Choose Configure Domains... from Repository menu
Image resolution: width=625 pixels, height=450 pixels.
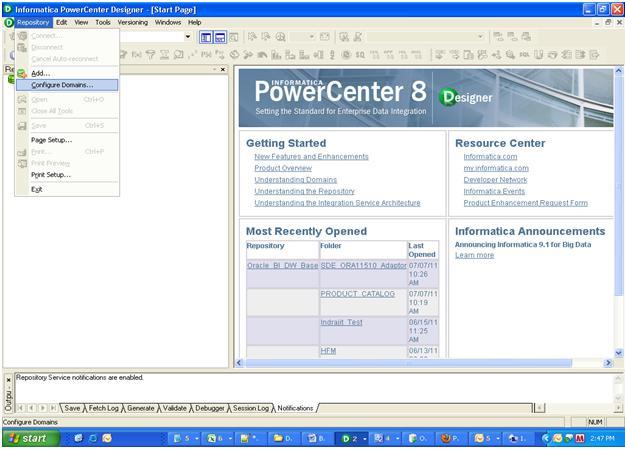coord(67,85)
